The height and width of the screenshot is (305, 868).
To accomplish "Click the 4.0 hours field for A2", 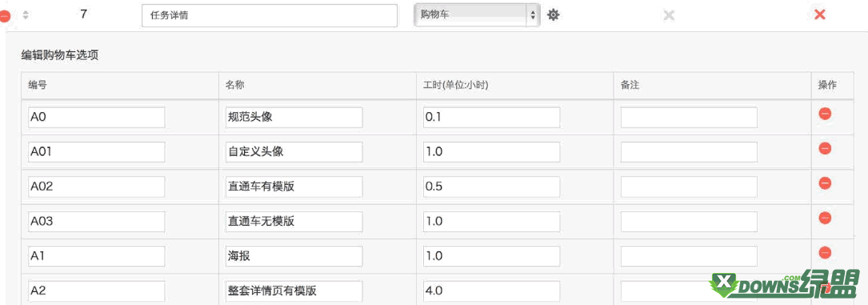I will (491, 291).
